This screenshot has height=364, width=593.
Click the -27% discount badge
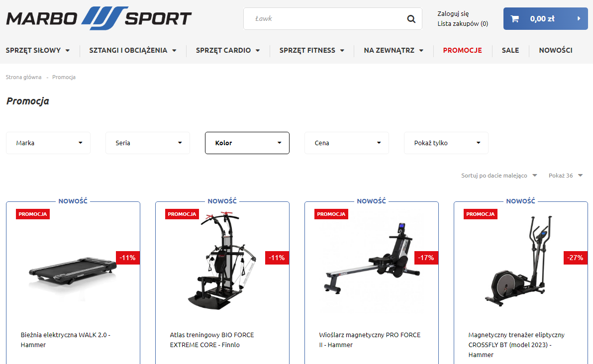coord(576,258)
